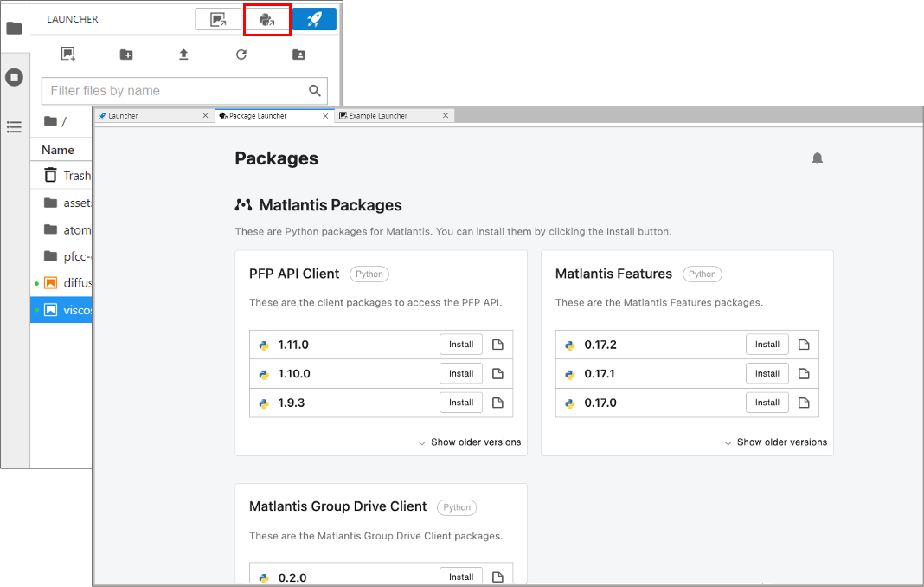The width and height of the screenshot is (924, 587).
Task: Click the upload files icon
Action: (x=183, y=55)
